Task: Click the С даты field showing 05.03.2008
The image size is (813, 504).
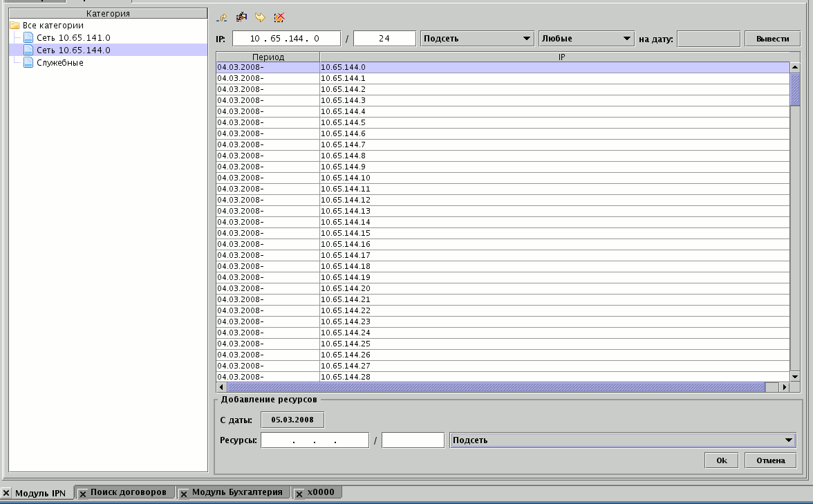Action: point(292,420)
